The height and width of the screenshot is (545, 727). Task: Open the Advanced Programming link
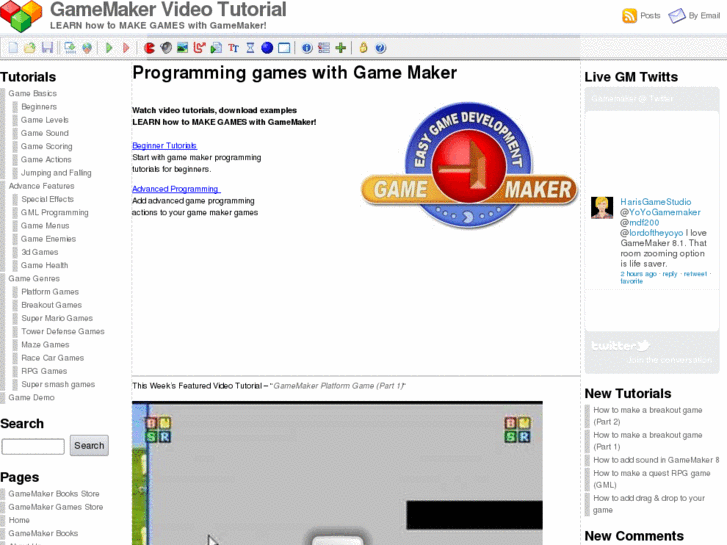tap(176, 189)
